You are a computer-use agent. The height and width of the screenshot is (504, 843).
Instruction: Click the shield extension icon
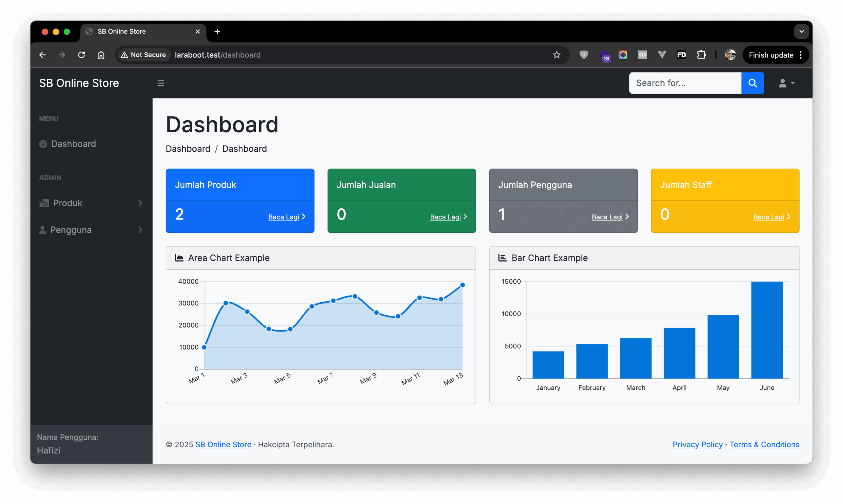[x=584, y=55]
